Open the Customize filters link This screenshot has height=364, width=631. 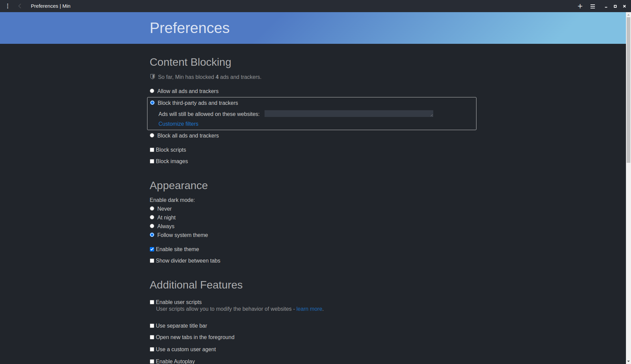(178, 124)
